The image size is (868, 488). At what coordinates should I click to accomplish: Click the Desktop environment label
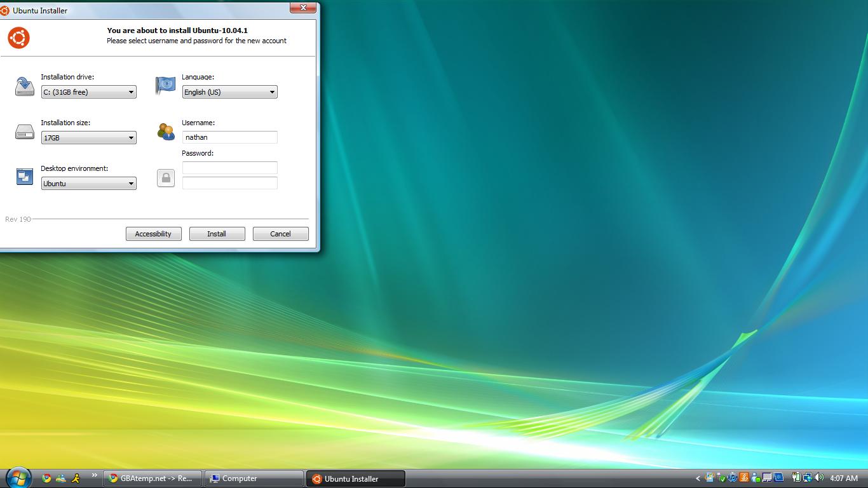tap(74, 168)
